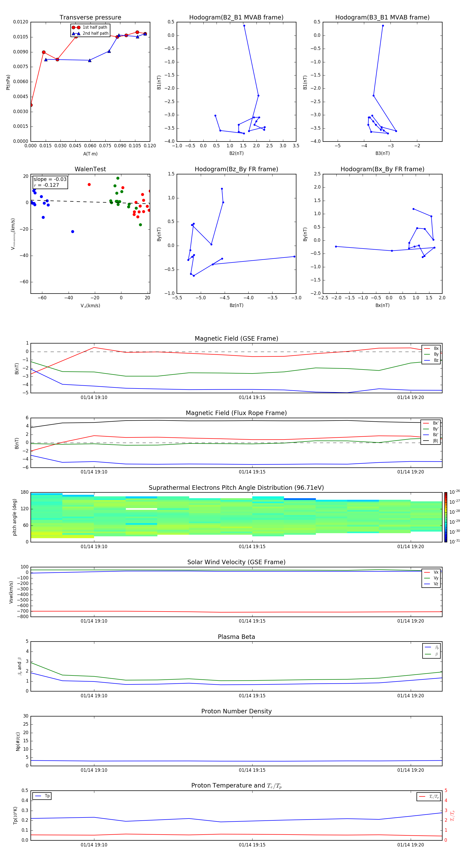The width and height of the screenshot is (473, 868).
Task: Click the 'By'' legend entry in Flux Rope plot
Action: (431, 429)
